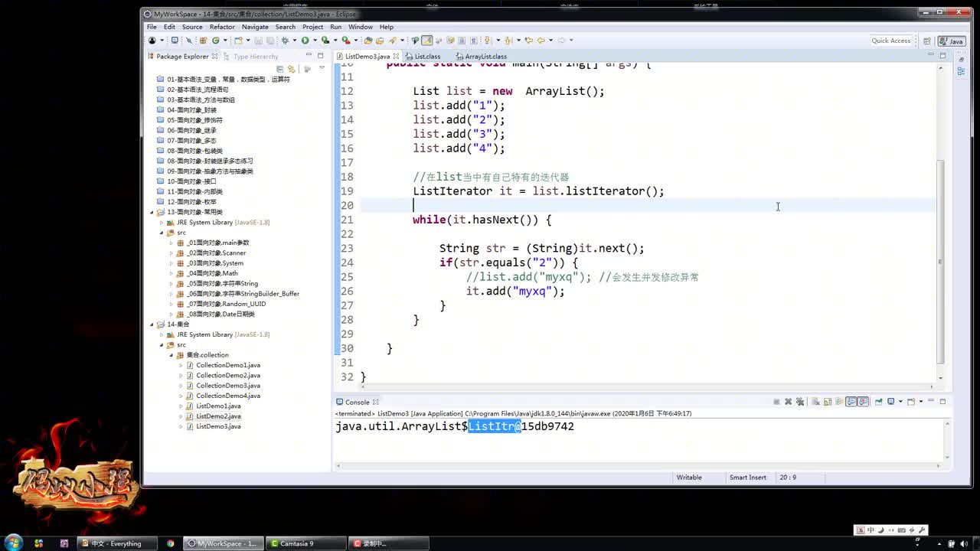The height and width of the screenshot is (551, 980).
Task: Click the Windows Start button
Action: [x=15, y=543]
